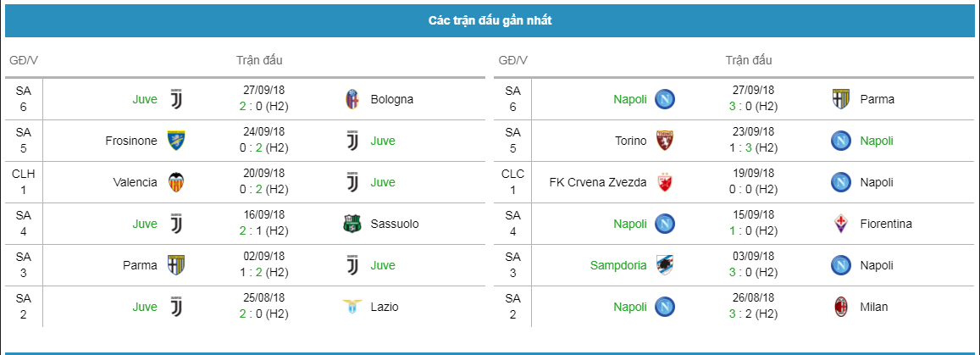Viewport: 980px width, 355px height.
Task: Click the Milan club crest icon
Action: (x=841, y=307)
